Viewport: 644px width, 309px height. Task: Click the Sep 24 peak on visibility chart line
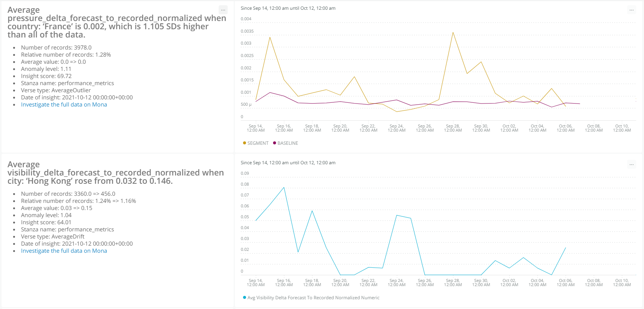point(397,215)
